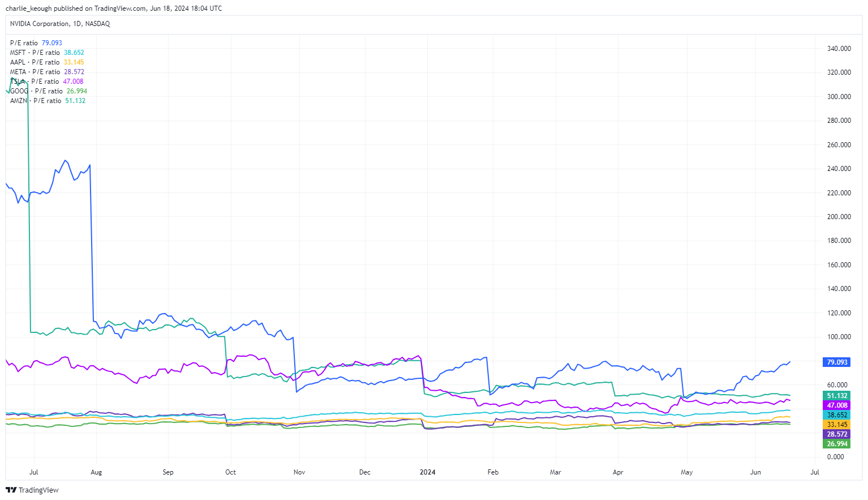Image resolution: width=868 pixels, height=500 pixels.
Task: Click the charlie_keough published header text
Action: [113, 8]
